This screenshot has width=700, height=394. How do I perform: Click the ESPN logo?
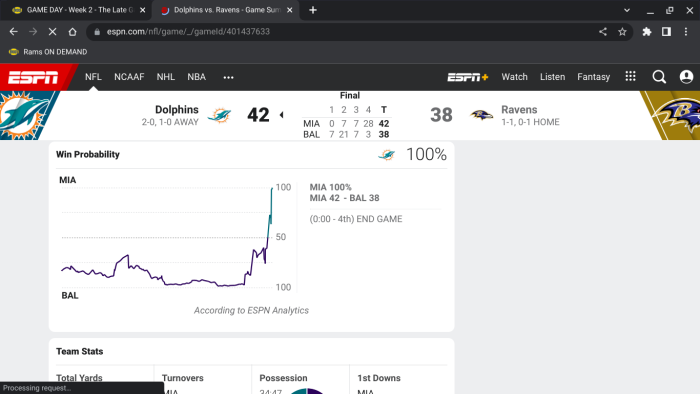tap(33, 77)
